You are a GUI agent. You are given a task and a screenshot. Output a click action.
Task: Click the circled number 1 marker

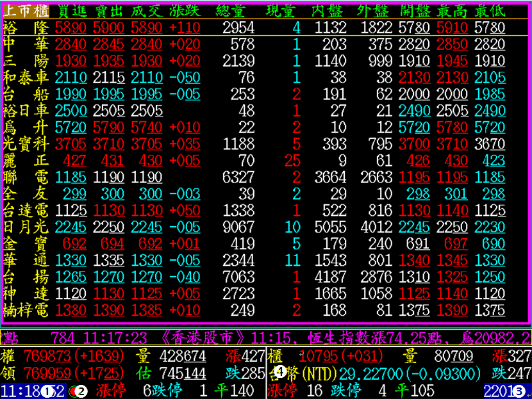[x=46, y=391]
